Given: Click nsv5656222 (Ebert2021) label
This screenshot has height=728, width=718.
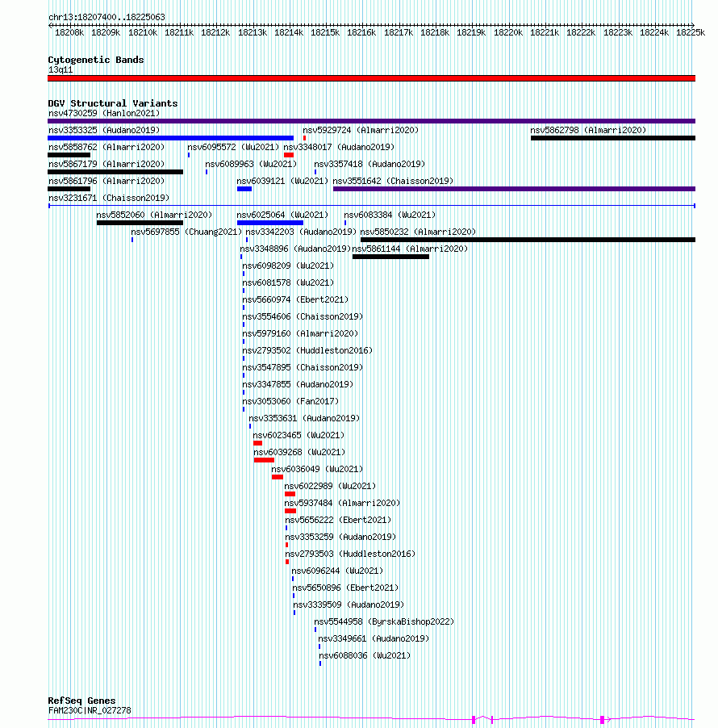Looking at the screenshot, I should [338, 520].
